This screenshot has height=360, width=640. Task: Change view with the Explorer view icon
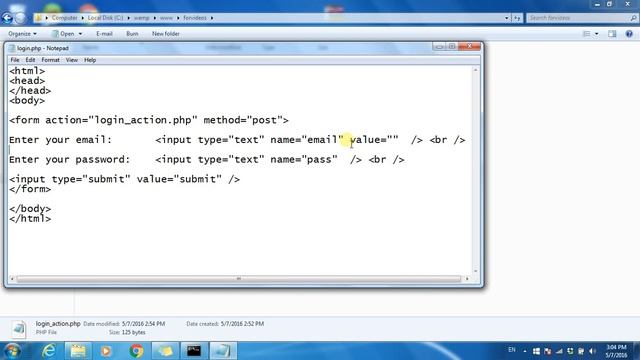(587, 34)
